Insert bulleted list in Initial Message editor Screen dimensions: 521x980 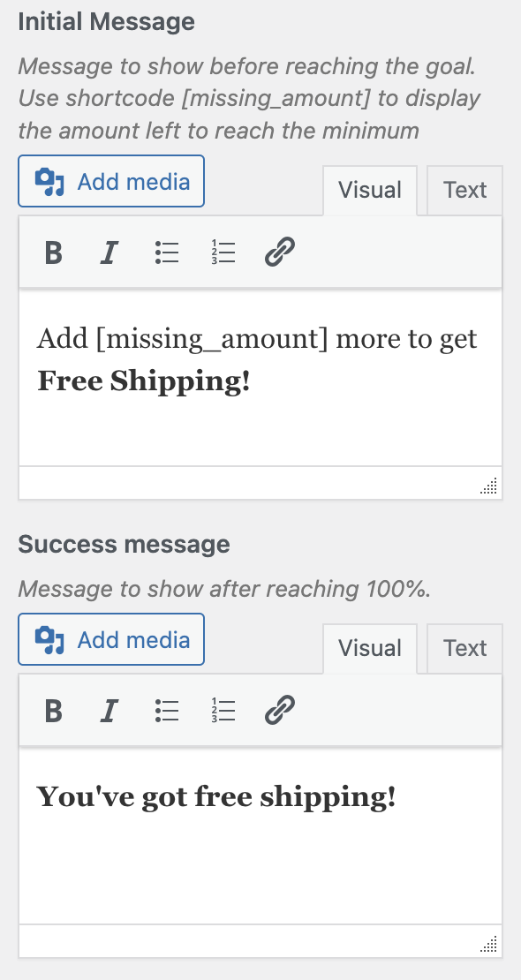point(167,253)
